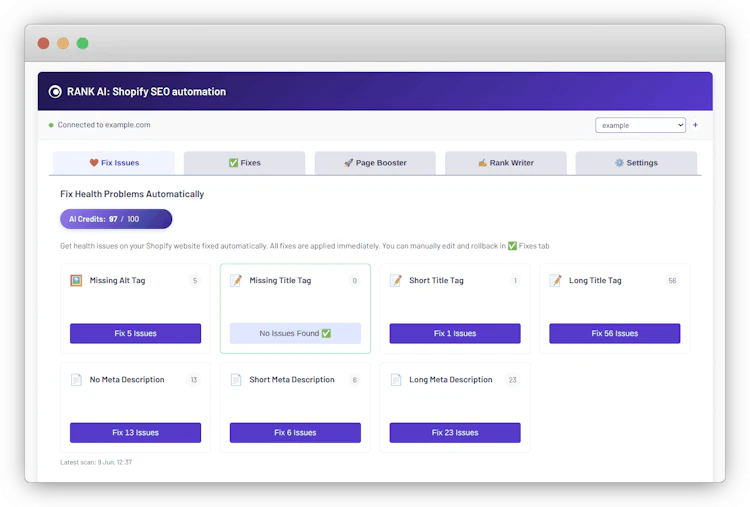This screenshot has width=750, height=507.
Task: Open the Page Booster tab
Action: click(x=375, y=163)
